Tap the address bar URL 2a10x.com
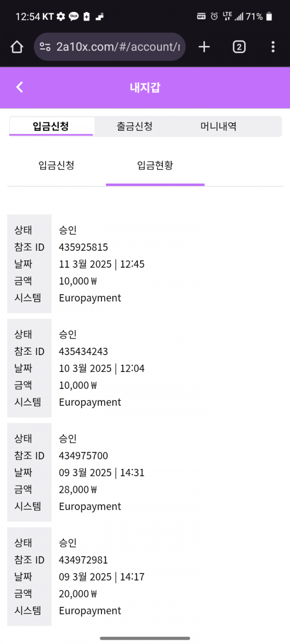The height and width of the screenshot is (644, 290). pyautogui.click(x=118, y=47)
